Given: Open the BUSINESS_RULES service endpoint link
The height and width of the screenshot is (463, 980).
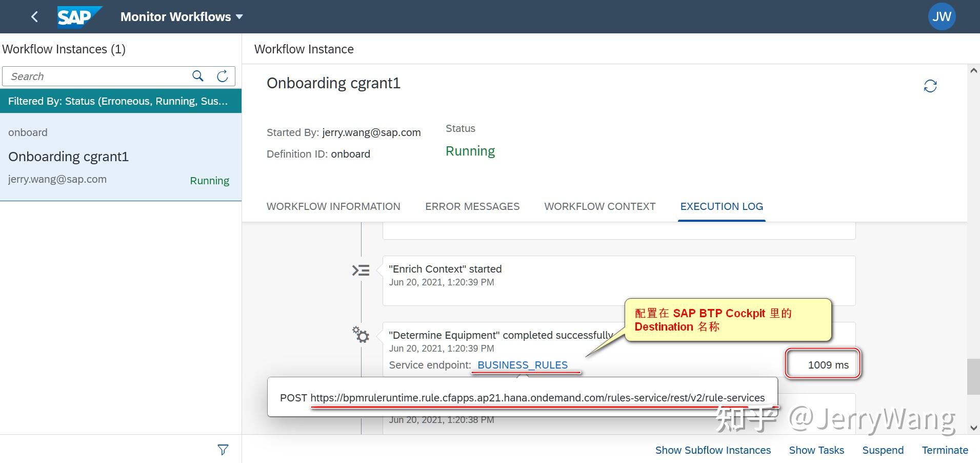Looking at the screenshot, I should 522,365.
